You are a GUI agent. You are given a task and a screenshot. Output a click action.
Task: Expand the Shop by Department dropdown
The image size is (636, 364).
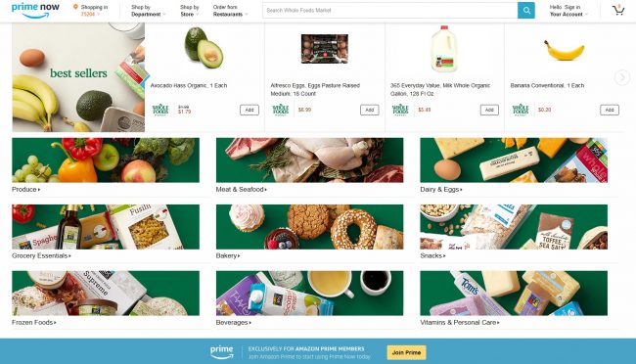coord(148,11)
